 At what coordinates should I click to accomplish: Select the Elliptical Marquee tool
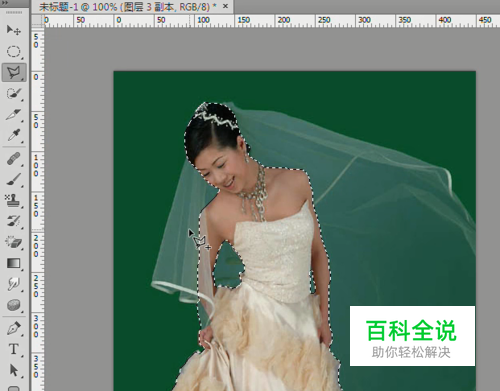pyautogui.click(x=14, y=51)
